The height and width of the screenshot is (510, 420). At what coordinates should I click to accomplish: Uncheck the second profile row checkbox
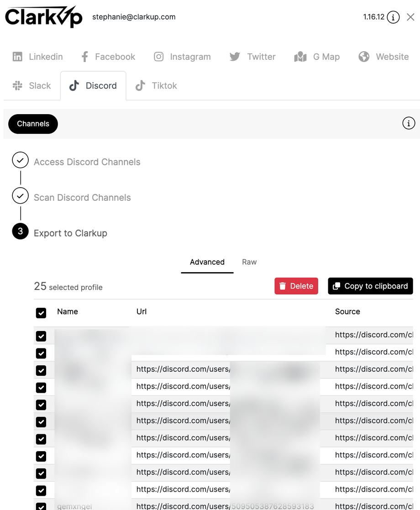tap(41, 353)
